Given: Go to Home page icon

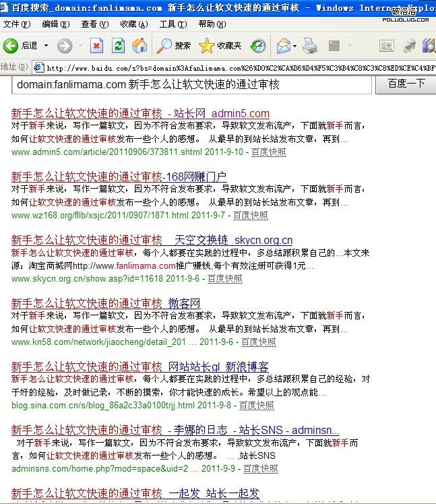Looking at the screenshot, I should 139,45.
